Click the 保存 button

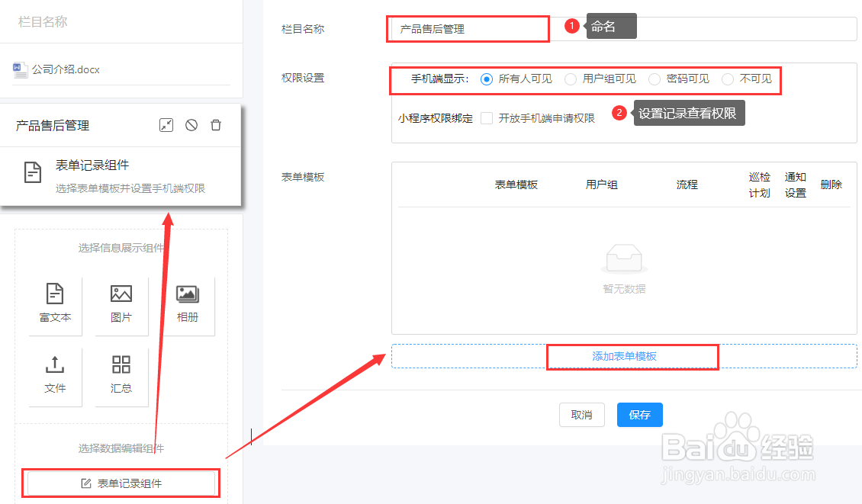(639, 415)
